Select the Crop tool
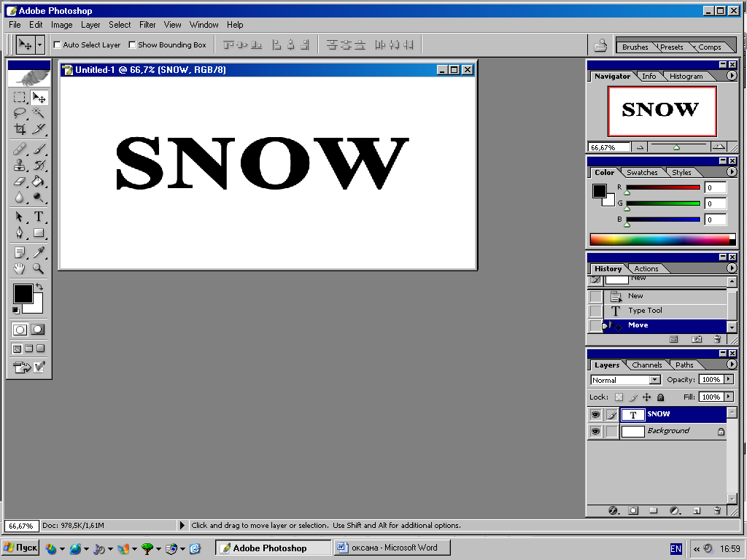747x560 pixels. click(19, 128)
